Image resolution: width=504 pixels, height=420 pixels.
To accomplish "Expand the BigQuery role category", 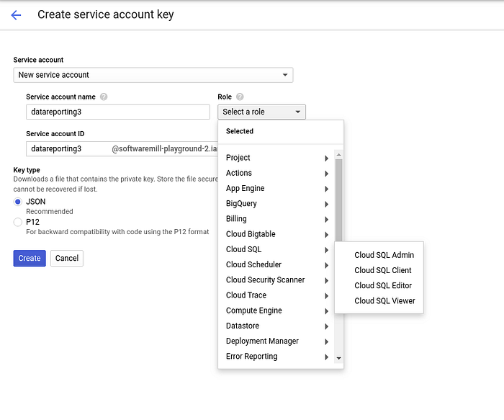I will (276, 204).
